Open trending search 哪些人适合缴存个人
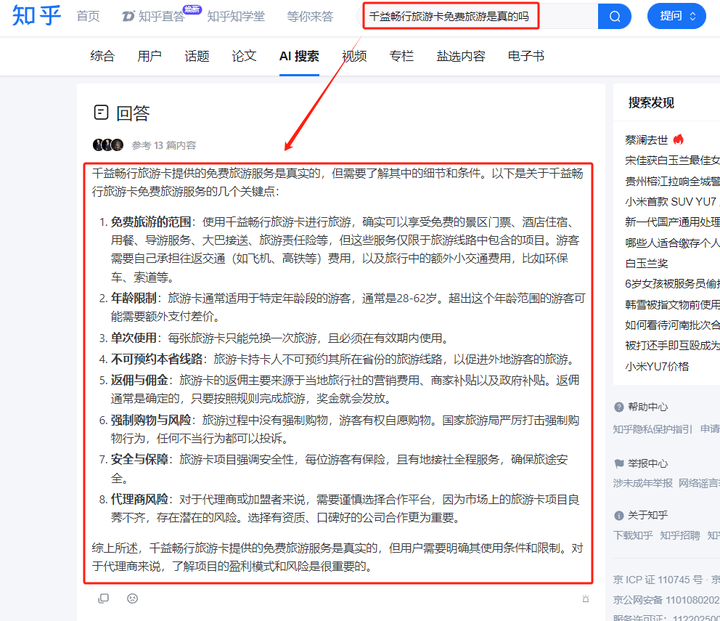This screenshot has height=621, width=720. tap(672, 243)
